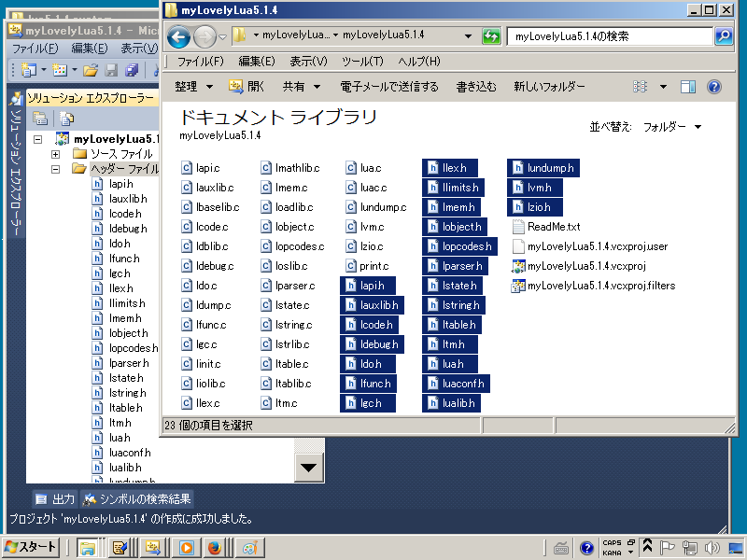
Task: Select highlighted lundump.h in Explorer
Action: pos(543,168)
